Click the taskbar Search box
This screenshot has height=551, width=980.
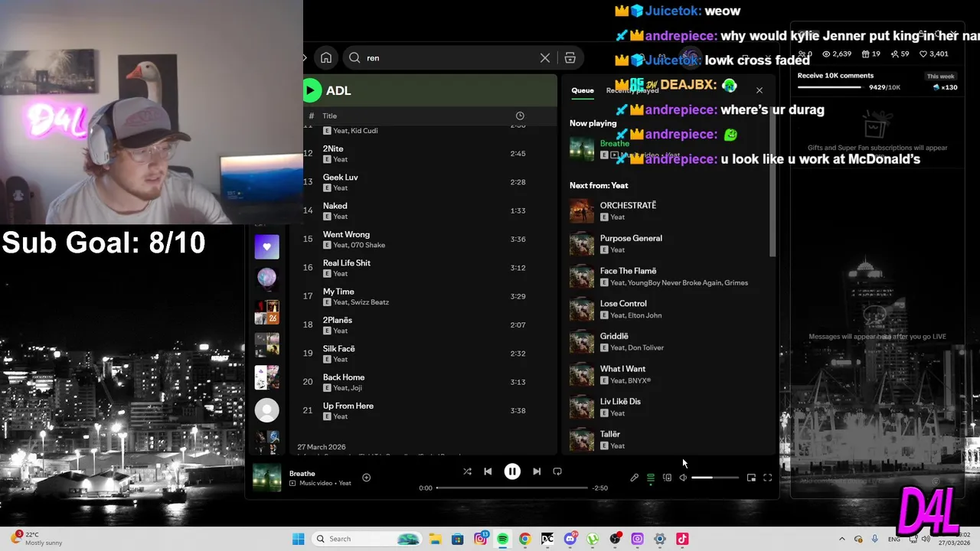pyautogui.click(x=367, y=539)
